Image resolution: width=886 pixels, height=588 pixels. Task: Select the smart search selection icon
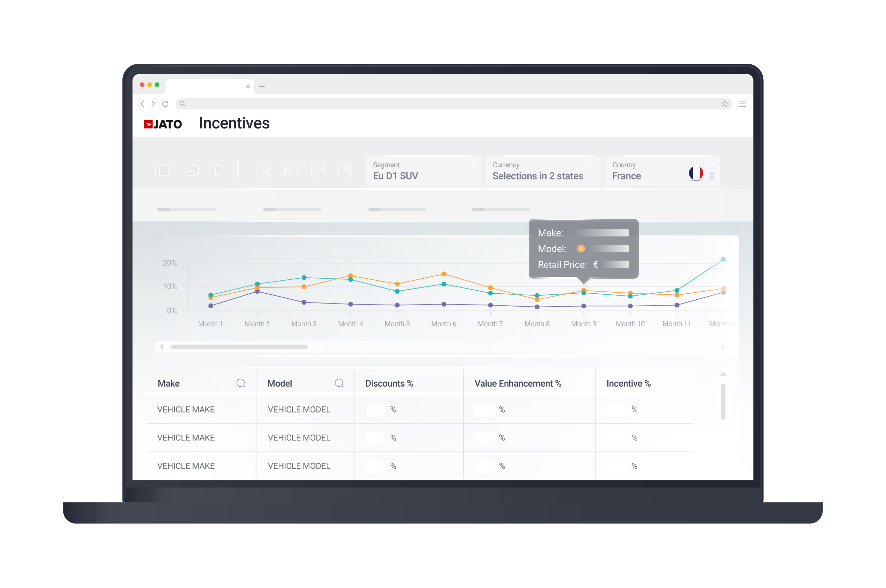[x=264, y=170]
